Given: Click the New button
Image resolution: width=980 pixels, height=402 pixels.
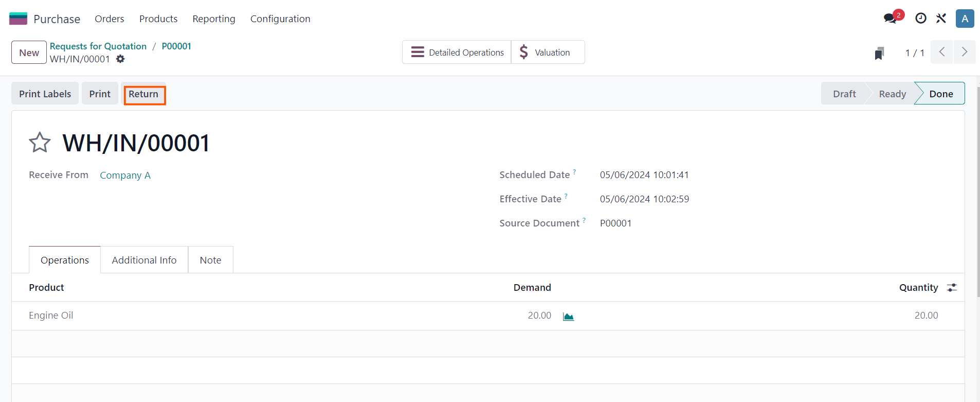Looking at the screenshot, I should [x=29, y=53].
